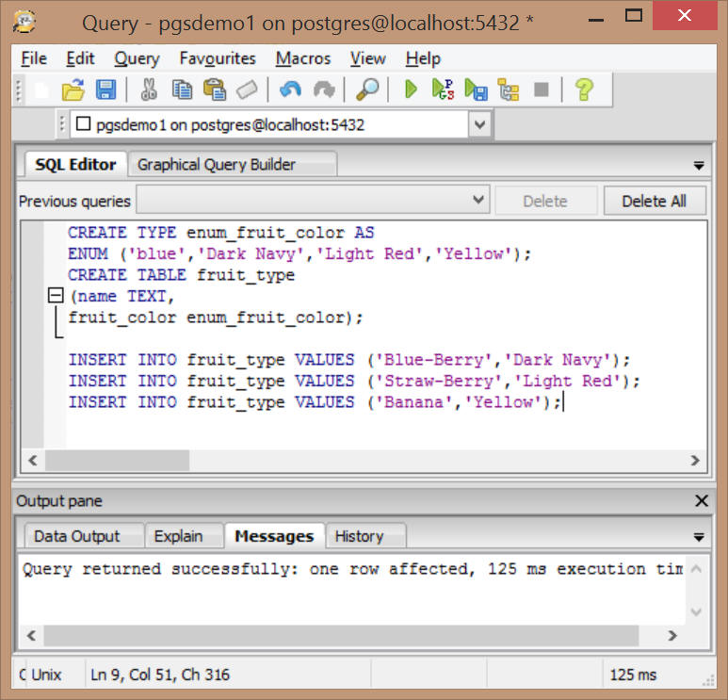Click the CREATE TYPE enum_fruit_color line

[221, 233]
